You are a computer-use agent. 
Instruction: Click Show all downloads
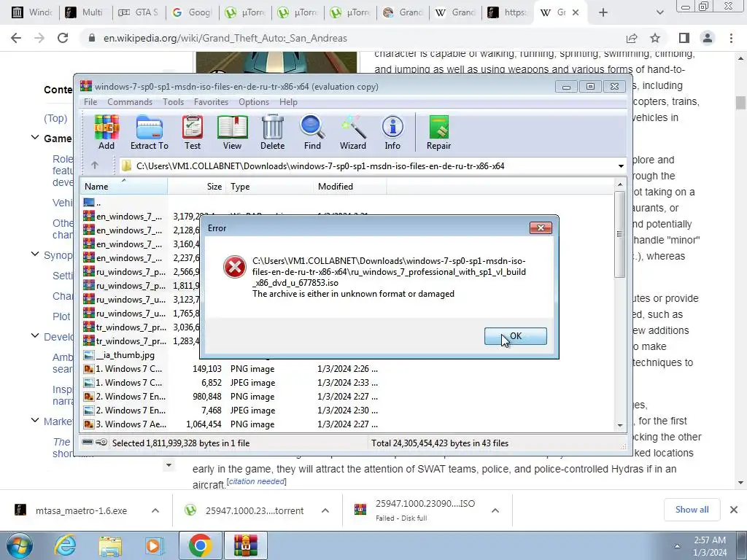point(692,510)
